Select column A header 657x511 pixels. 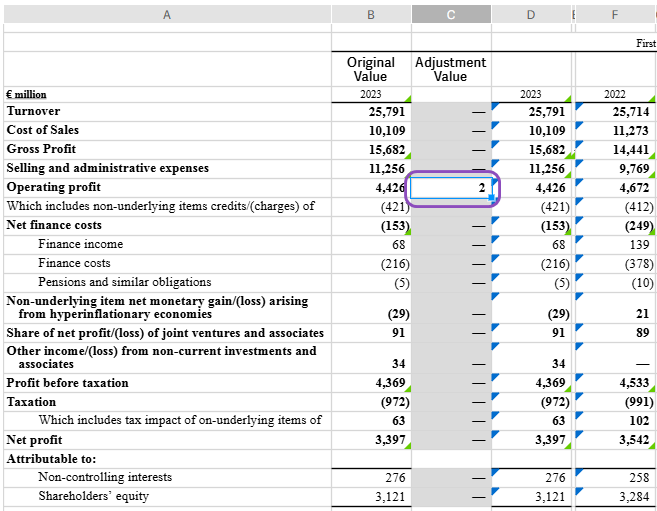coord(167,15)
